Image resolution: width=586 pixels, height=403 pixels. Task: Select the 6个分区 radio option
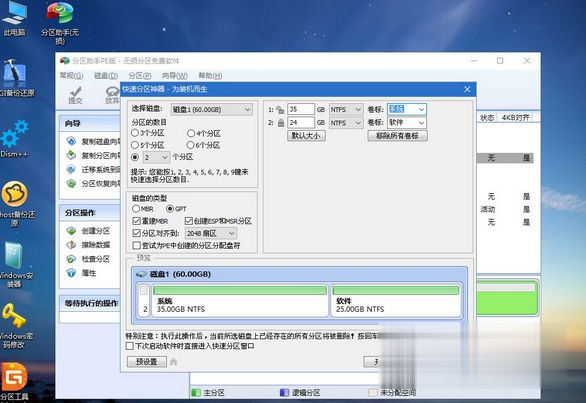pos(191,145)
